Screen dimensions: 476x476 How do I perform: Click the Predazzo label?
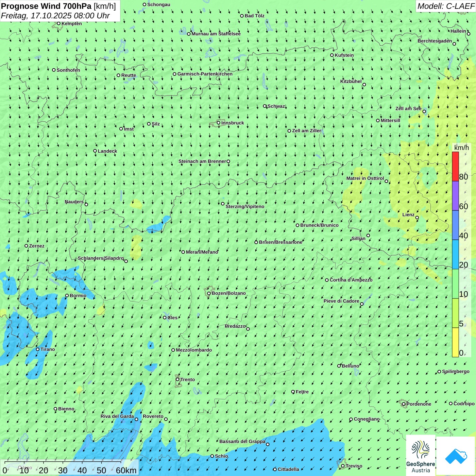point(235,326)
